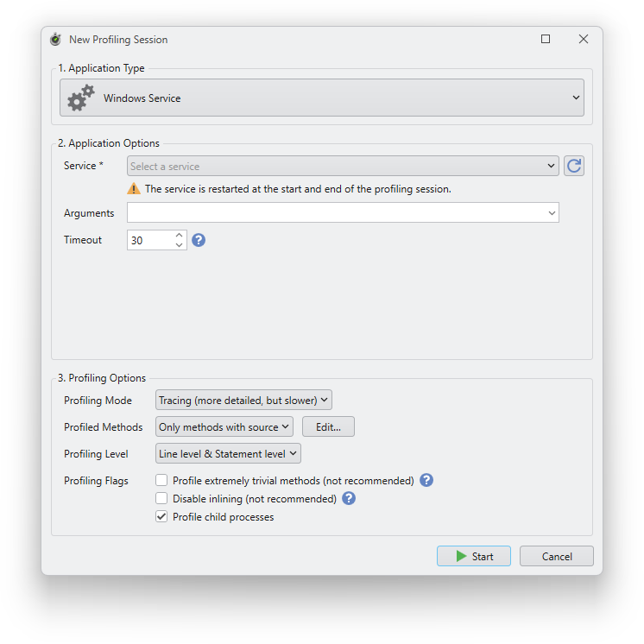Open the Profiling Mode dropdown
The image size is (644, 644).
(243, 401)
